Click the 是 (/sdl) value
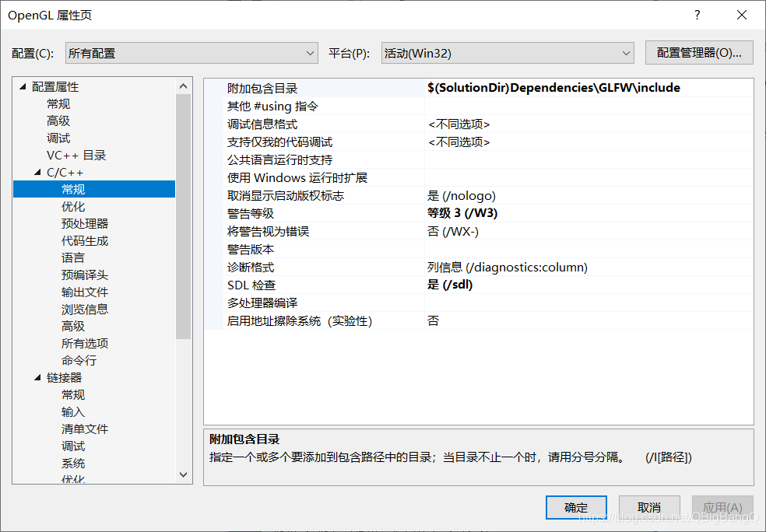This screenshot has width=766, height=532. pos(450,285)
